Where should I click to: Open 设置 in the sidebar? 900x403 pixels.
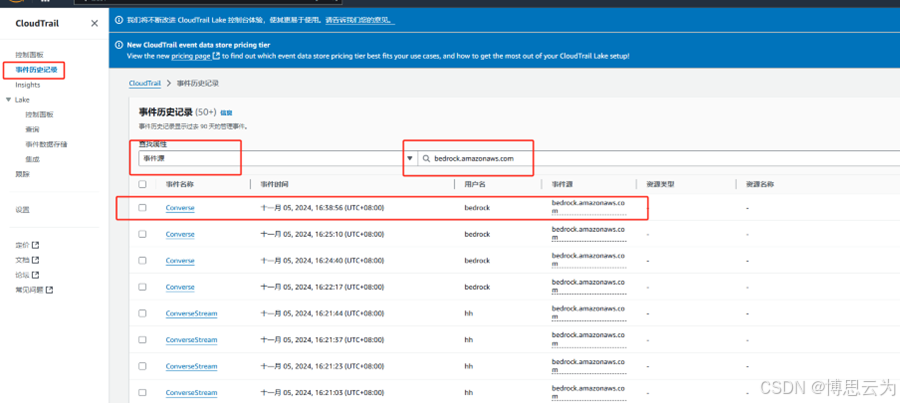click(22, 210)
